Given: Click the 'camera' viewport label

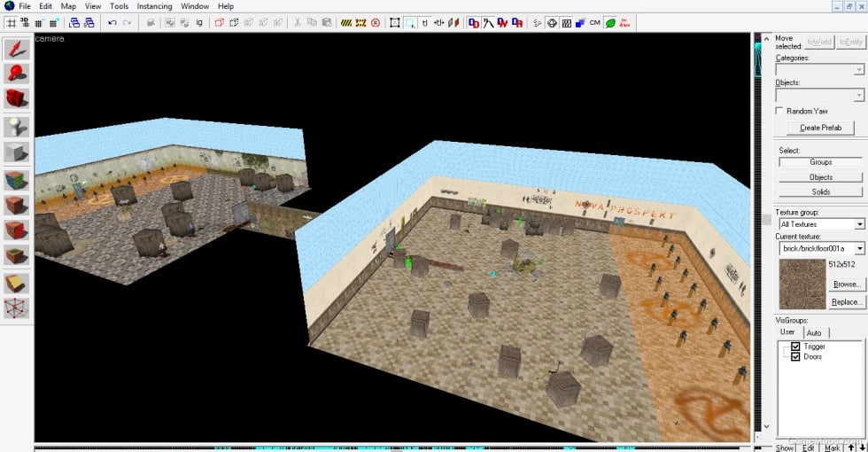Looking at the screenshot, I should [x=50, y=39].
